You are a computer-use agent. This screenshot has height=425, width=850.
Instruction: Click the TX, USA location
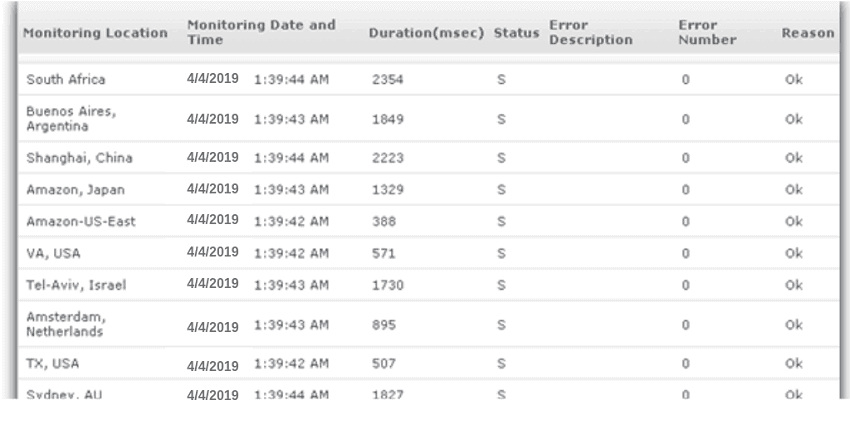point(53,364)
